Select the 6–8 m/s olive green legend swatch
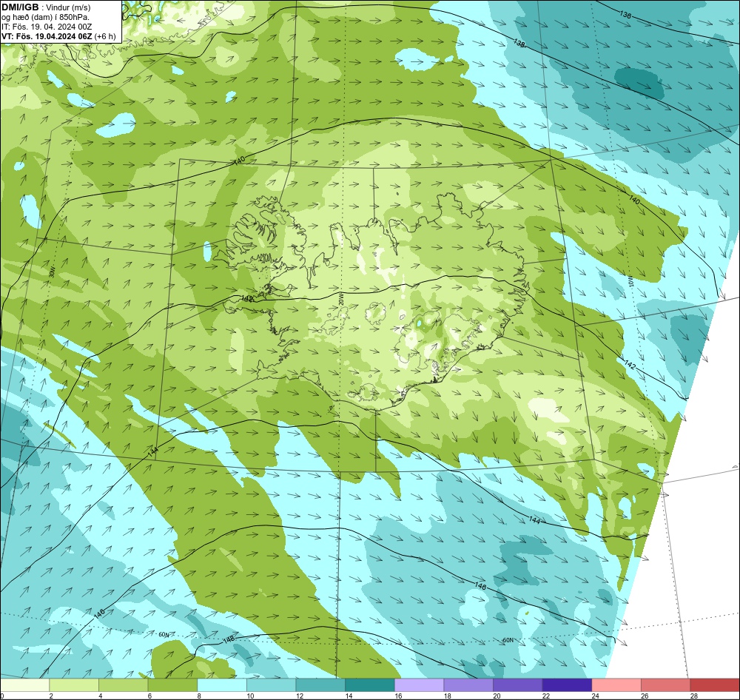Viewport: 740px width, 700px height. pos(172,685)
